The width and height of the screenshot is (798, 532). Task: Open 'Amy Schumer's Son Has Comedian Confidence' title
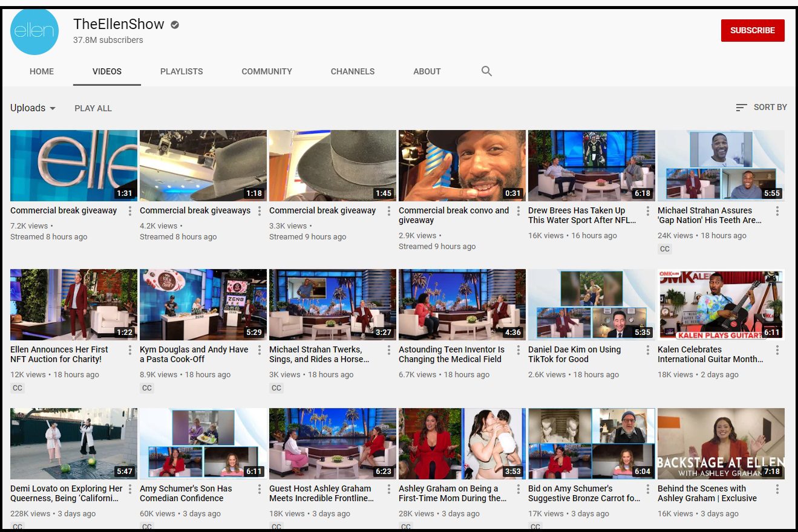(x=186, y=493)
